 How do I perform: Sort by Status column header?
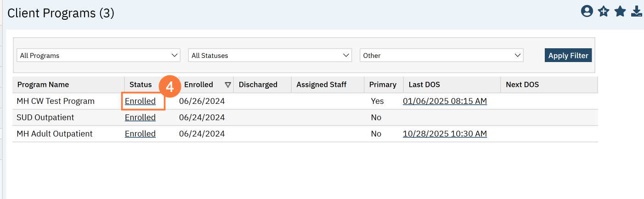point(141,85)
